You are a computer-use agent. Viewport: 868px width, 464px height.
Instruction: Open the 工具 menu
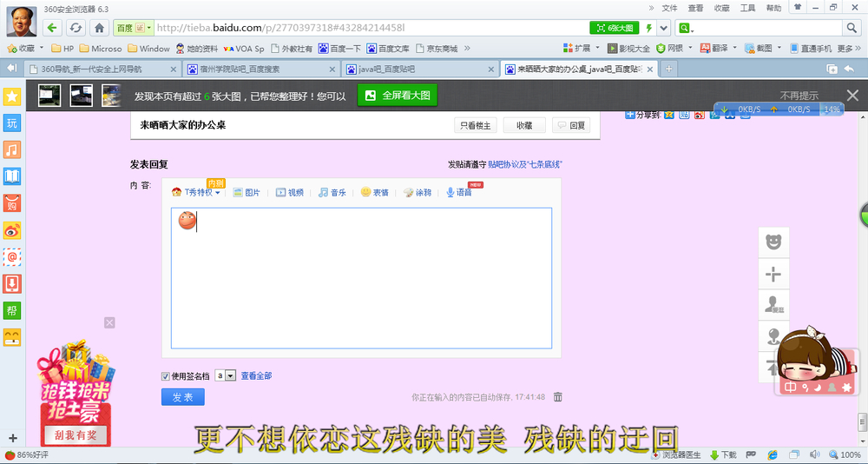click(747, 8)
